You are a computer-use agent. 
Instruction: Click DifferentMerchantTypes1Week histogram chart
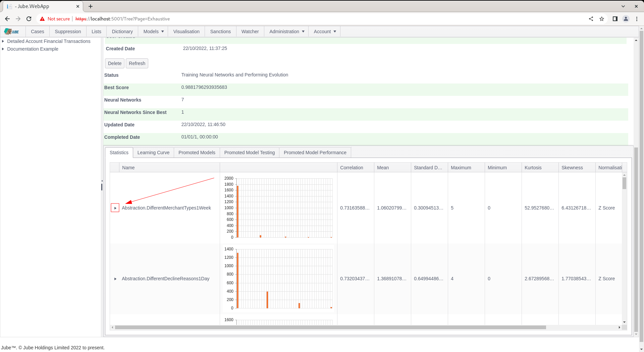click(278, 208)
